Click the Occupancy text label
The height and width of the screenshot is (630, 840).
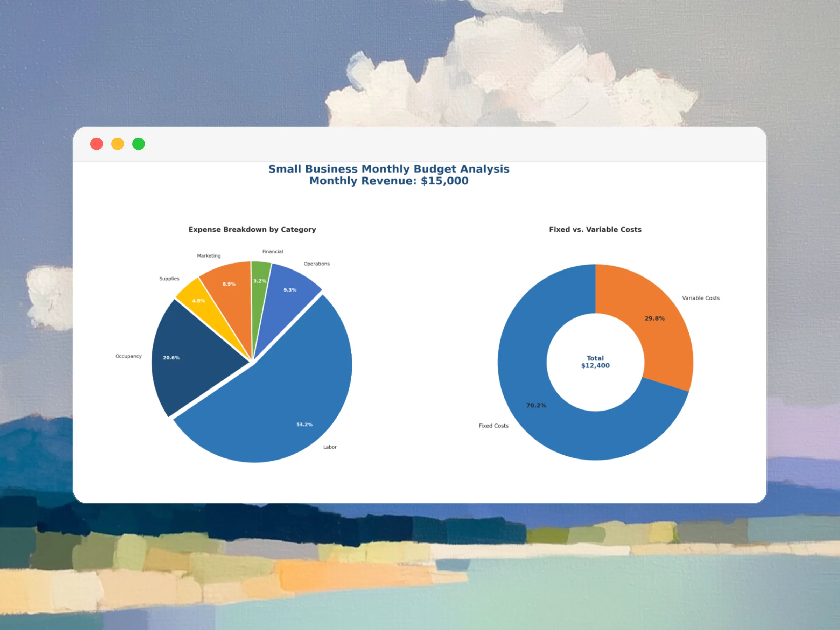pos(128,356)
